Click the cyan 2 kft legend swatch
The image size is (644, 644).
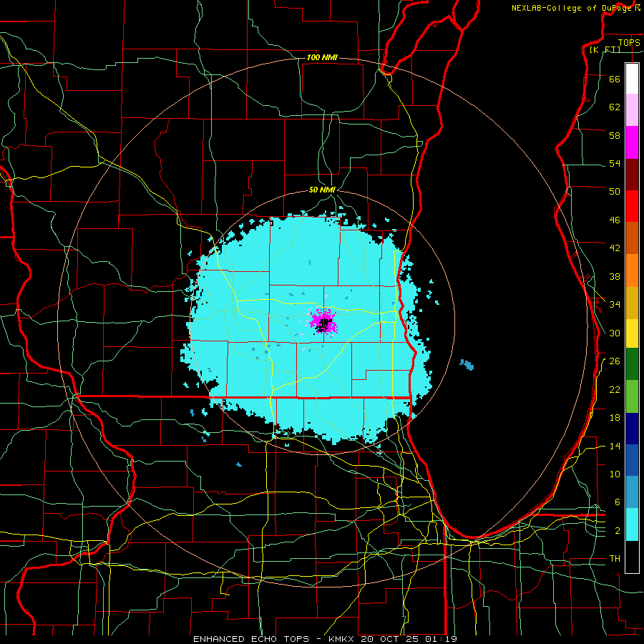pos(632,525)
